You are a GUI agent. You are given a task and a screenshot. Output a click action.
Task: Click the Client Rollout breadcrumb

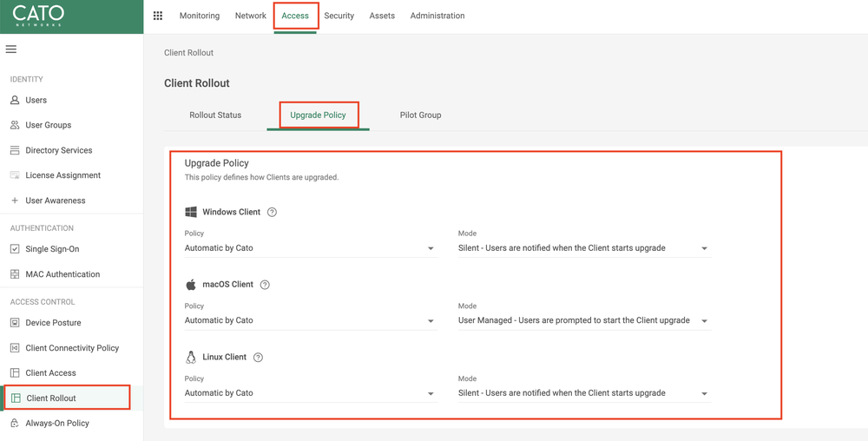188,53
